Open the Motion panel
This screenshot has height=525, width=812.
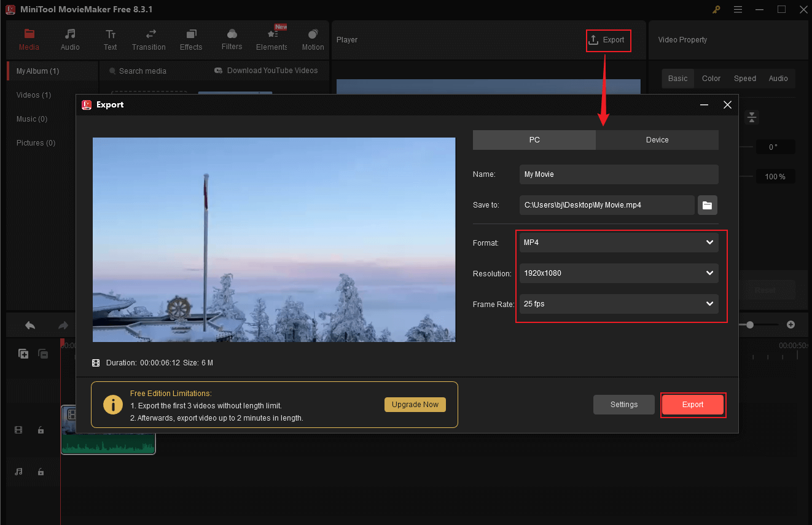[313, 39]
